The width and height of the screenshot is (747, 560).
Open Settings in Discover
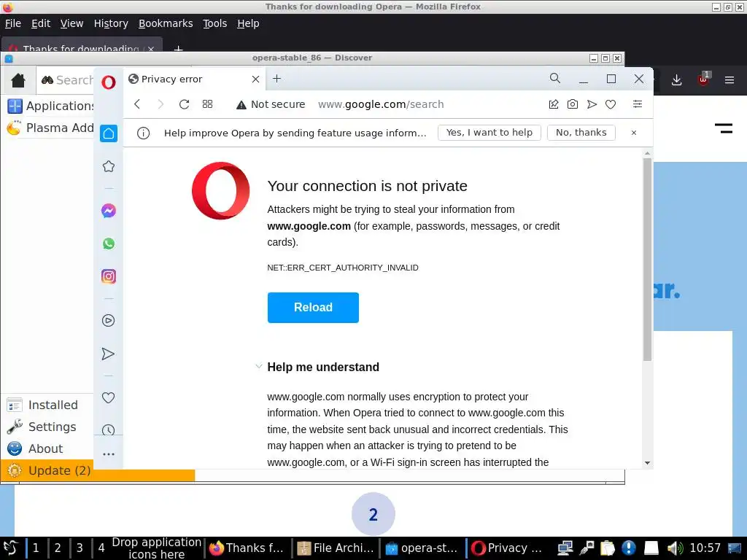tap(47, 427)
